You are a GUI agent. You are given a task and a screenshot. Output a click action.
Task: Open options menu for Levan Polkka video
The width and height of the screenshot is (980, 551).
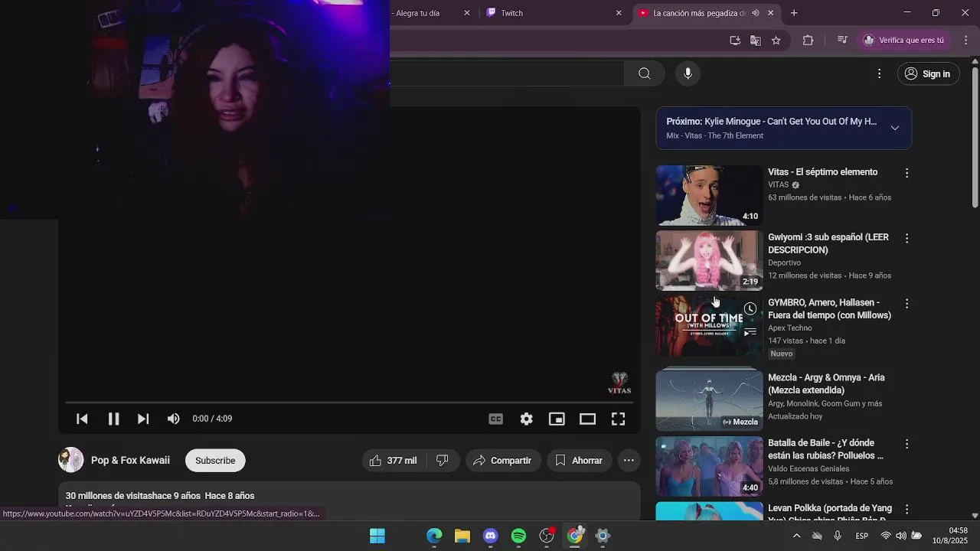[906, 509]
